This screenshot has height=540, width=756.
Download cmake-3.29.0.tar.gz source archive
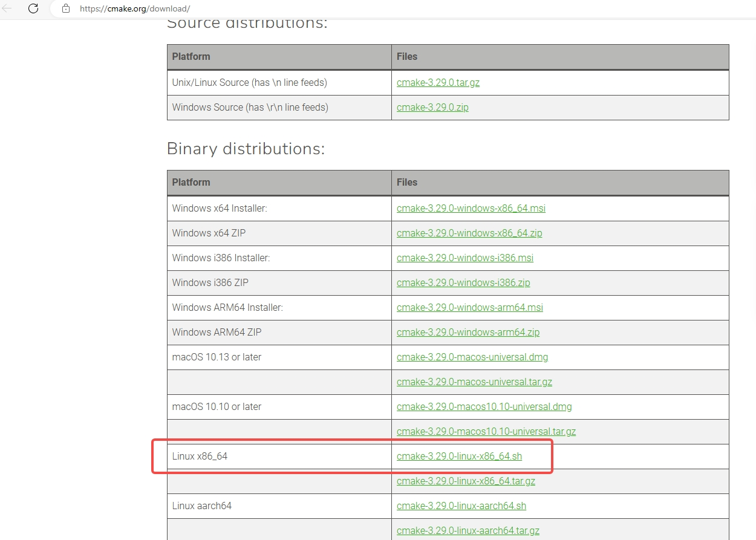(438, 82)
